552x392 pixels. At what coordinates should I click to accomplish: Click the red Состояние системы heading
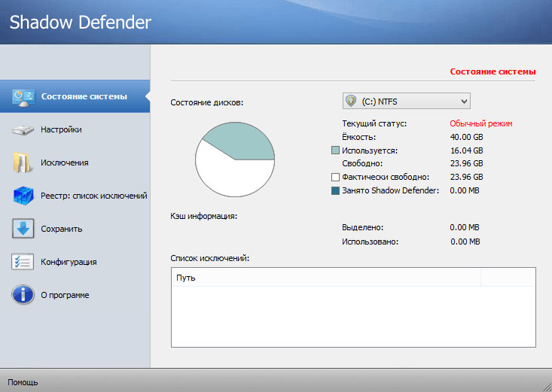coord(493,71)
